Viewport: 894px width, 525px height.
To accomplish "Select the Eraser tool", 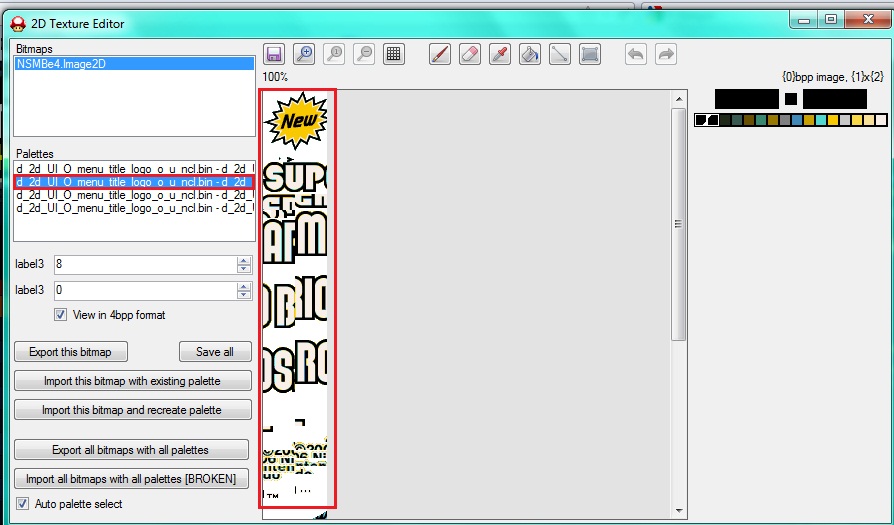I will [470, 54].
